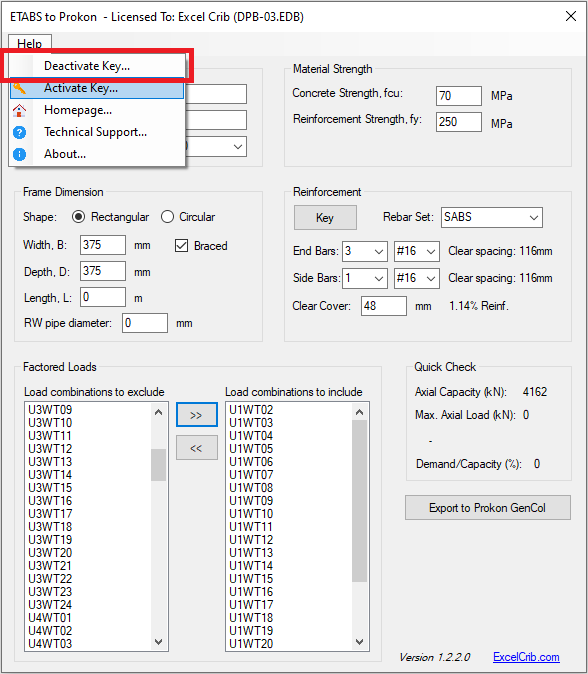Click the Reinforcement Strength fy field

pyautogui.click(x=459, y=122)
